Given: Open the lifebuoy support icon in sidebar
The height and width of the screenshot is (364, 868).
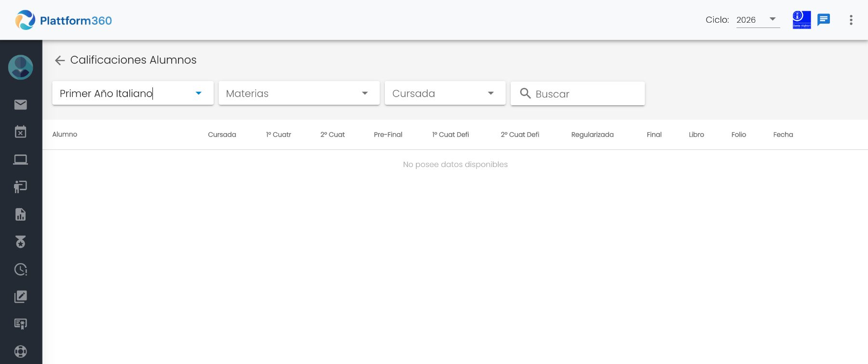Looking at the screenshot, I should [20, 351].
